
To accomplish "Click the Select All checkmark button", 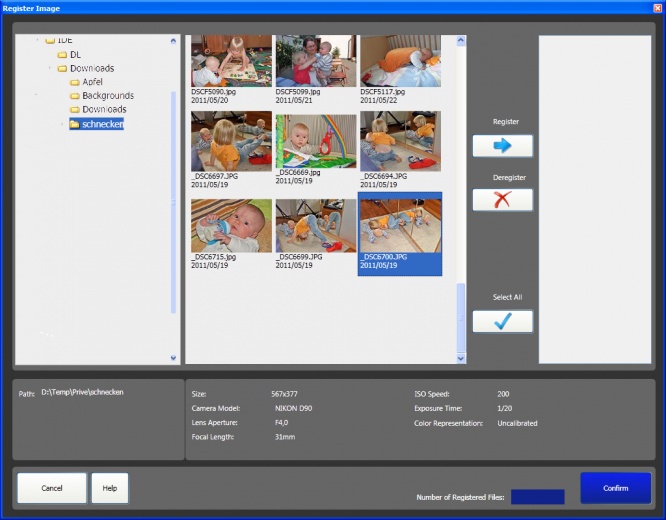I will 502,321.
